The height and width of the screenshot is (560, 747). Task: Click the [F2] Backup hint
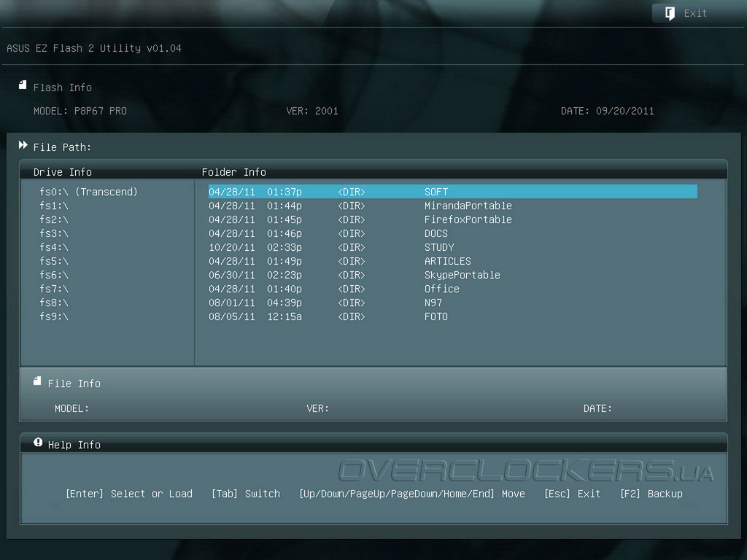[x=651, y=494]
